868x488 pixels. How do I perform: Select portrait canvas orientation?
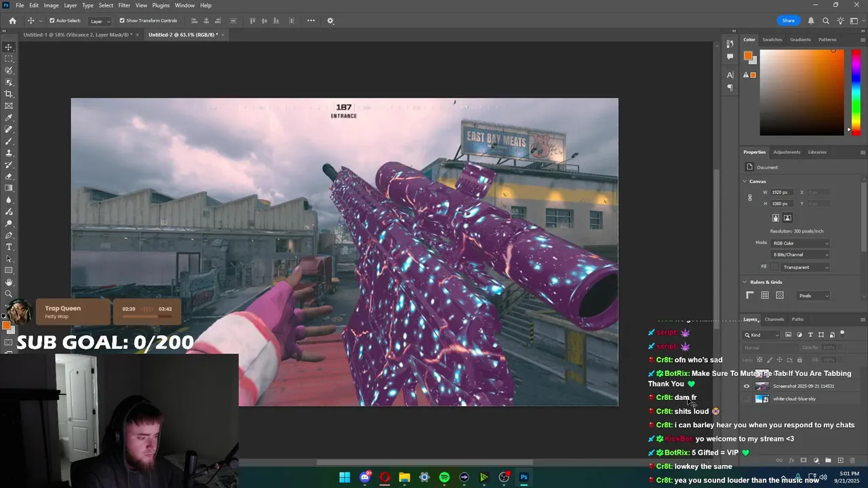click(776, 218)
